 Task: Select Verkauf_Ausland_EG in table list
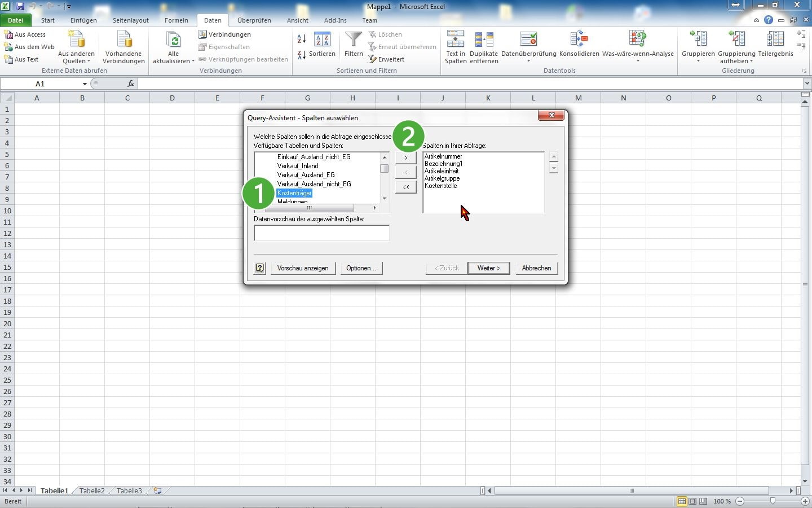click(306, 175)
